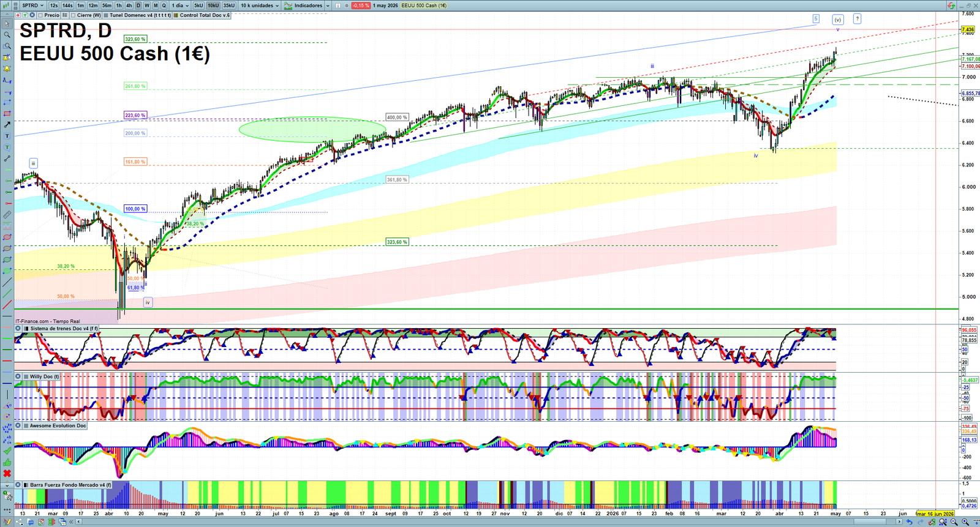The image size is (980, 527).
Task: Click the green plus icon under toolbar
Action: click(25, 15)
